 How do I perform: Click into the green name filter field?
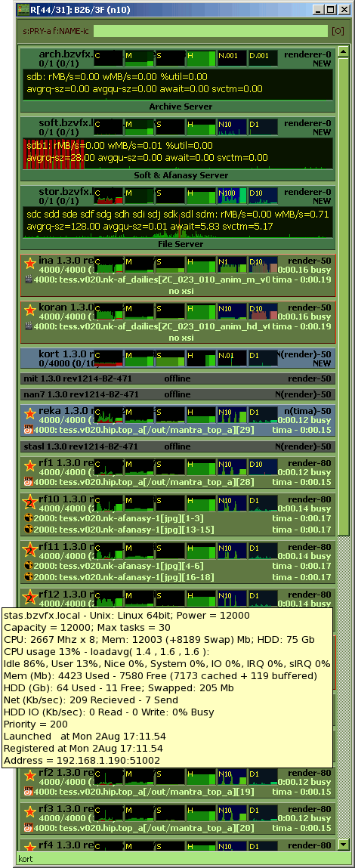(x=211, y=30)
